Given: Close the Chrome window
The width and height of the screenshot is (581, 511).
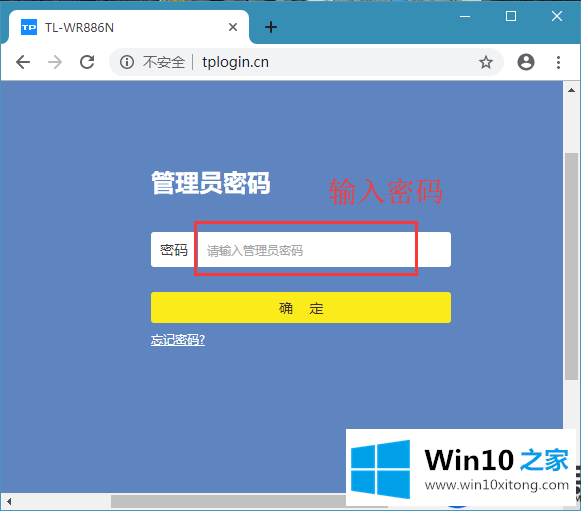Looking at the screenshot, I should pos(557,16).
